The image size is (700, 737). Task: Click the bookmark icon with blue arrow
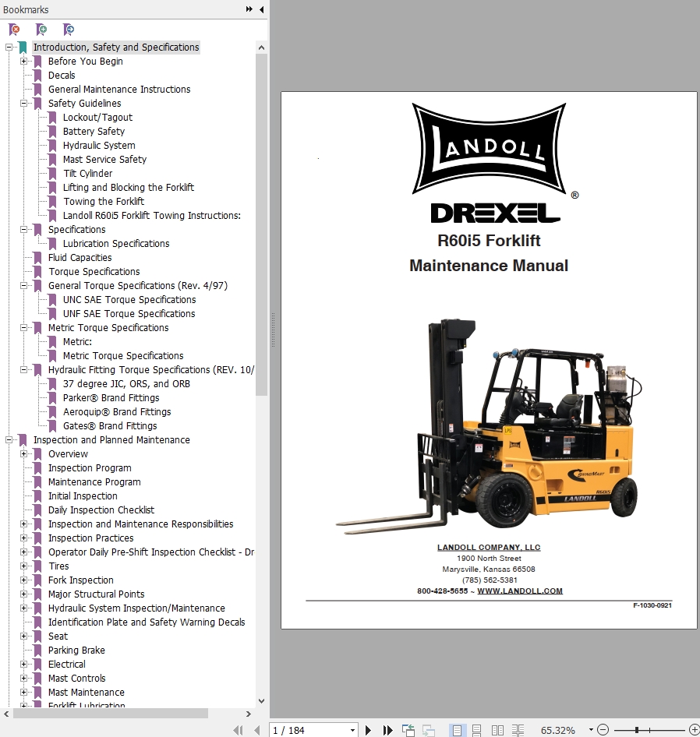click(x=69, y=30)
